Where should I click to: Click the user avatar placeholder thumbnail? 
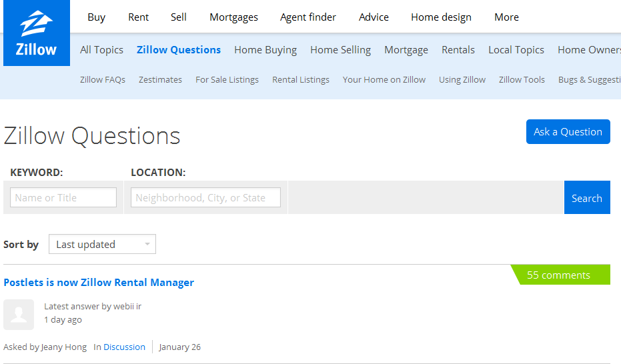tap(19, 314)
